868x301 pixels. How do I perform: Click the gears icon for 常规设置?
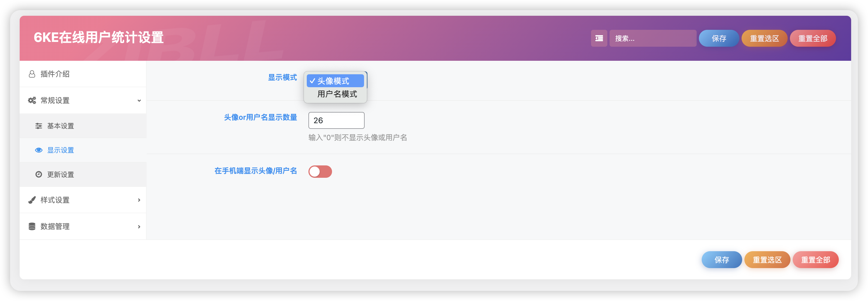(32, 100)
